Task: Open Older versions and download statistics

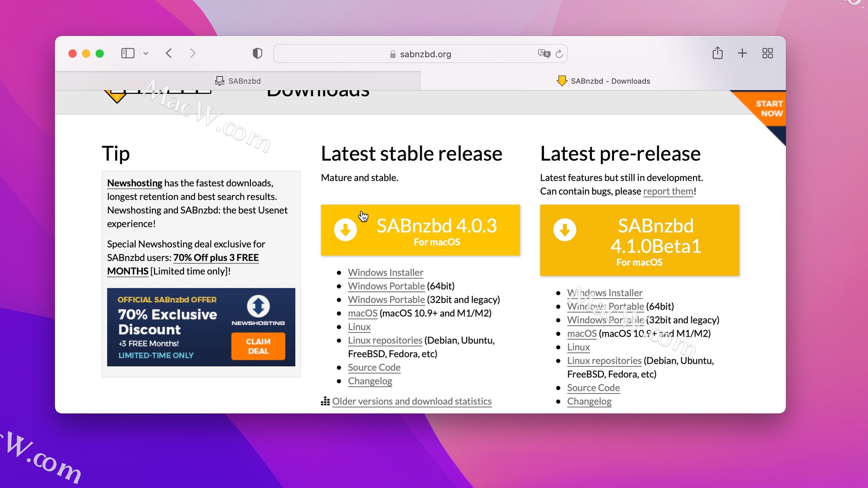Action: click(x=412, y=401)
